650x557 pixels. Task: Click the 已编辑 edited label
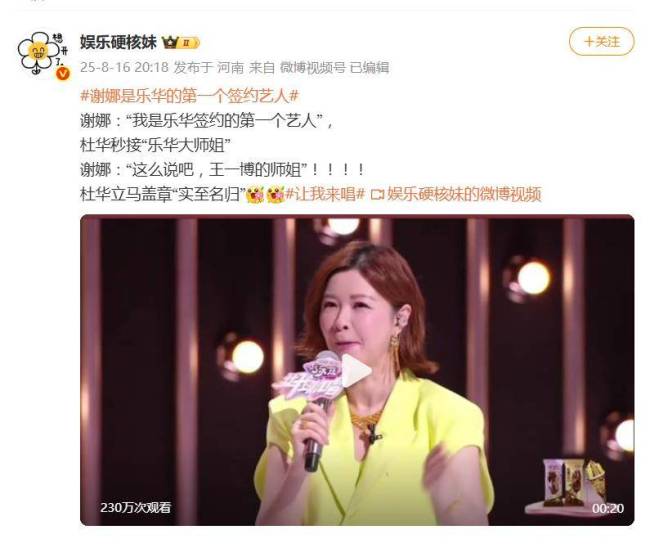click(370, 68)
